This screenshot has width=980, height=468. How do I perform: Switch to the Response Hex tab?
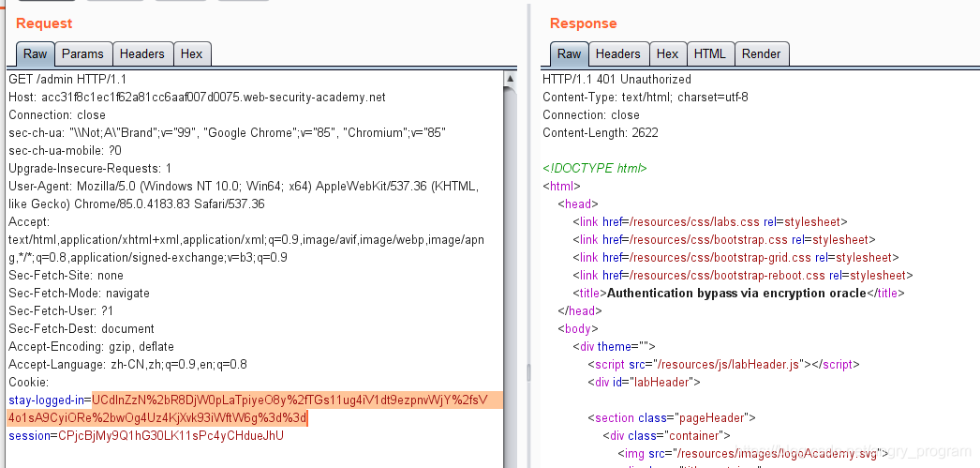point(667,53)
